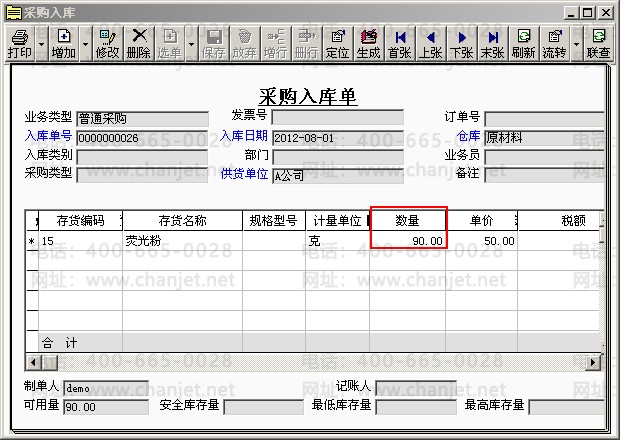Go to 上张 previous record
The image size is (621, 440).
coord(431,44)
